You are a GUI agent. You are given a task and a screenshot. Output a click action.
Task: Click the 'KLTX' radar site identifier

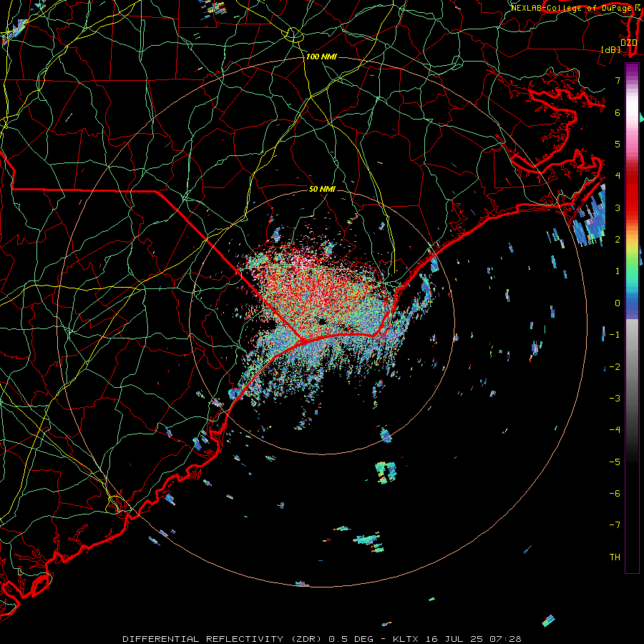(406, 639)
